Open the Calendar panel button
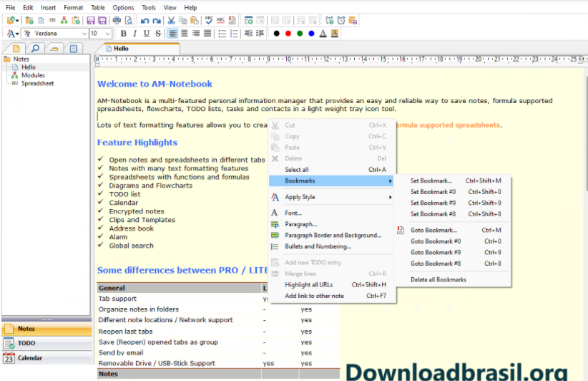The height and width of the screenshot is (381, 588). pos(46,358)
